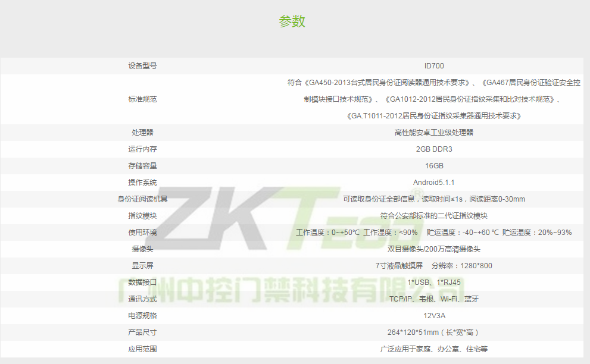Click the 16GB storage value
Screen dimensions: 590x364
tap(433, 166)
